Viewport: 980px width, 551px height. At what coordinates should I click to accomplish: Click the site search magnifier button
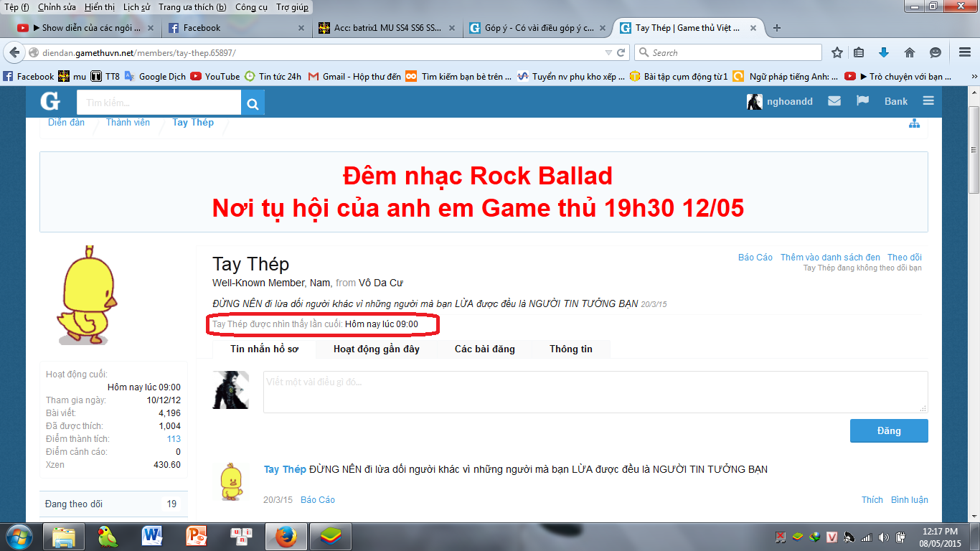(x=253, y=103)
